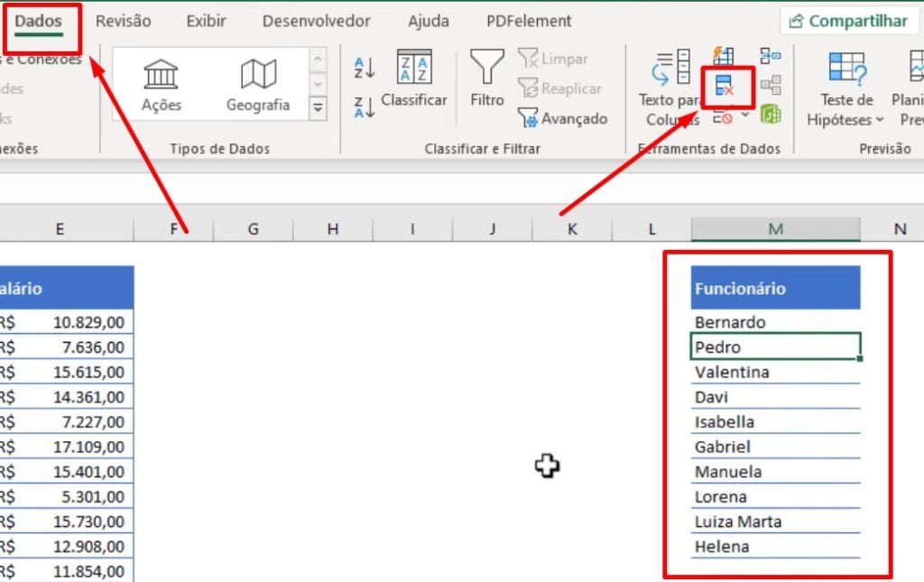The height and width of the screenshot is (582, 924).
Task: Select the cell containing Pedro
Action: [775, 346]
